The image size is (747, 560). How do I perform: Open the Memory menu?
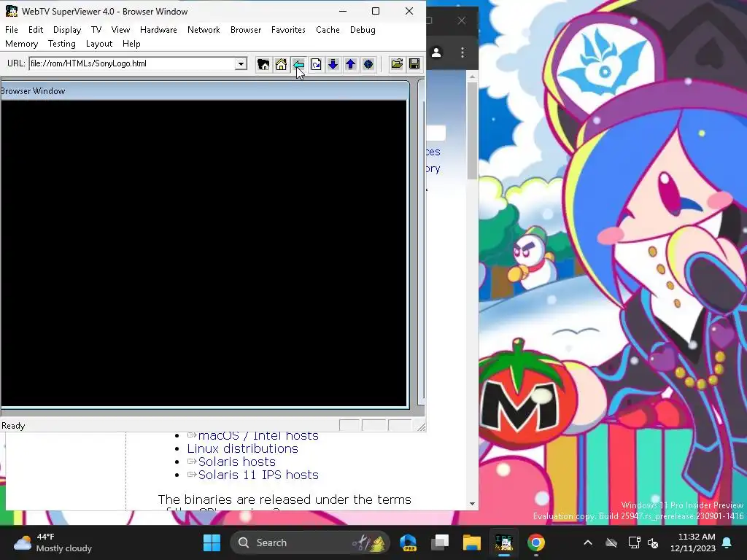pos(21,44)
